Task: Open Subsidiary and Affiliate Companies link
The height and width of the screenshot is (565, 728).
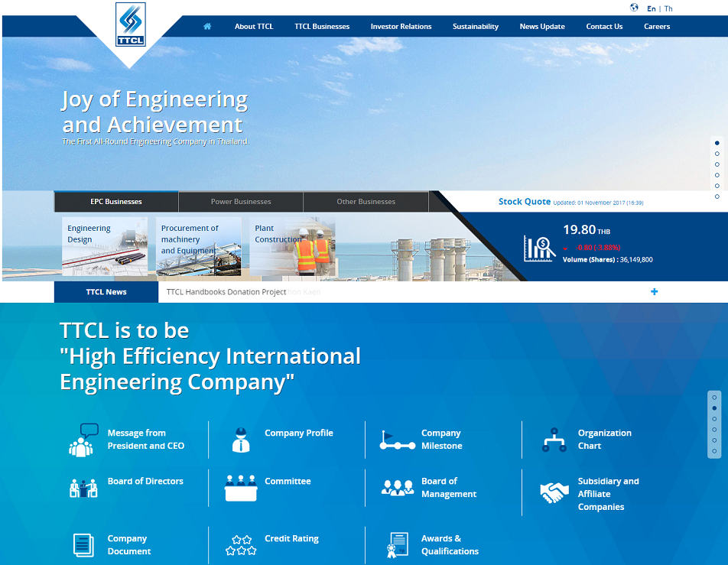Action: coord(608,494)
